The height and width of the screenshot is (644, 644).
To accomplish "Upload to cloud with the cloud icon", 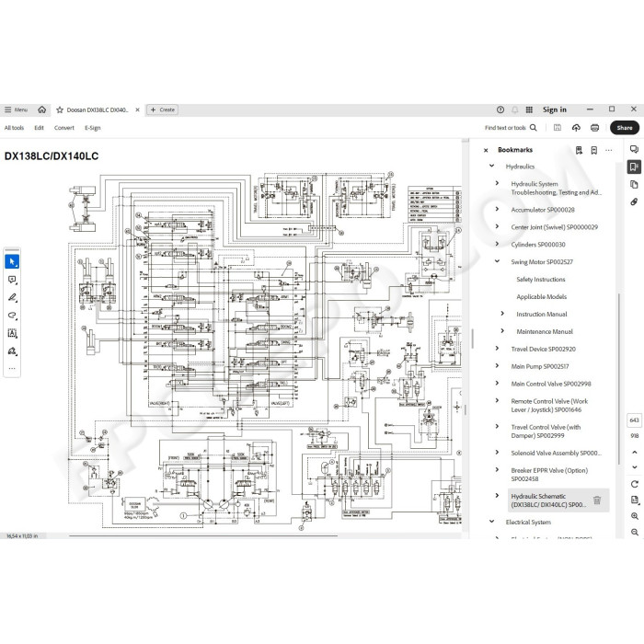I will (x=576, y=128).
